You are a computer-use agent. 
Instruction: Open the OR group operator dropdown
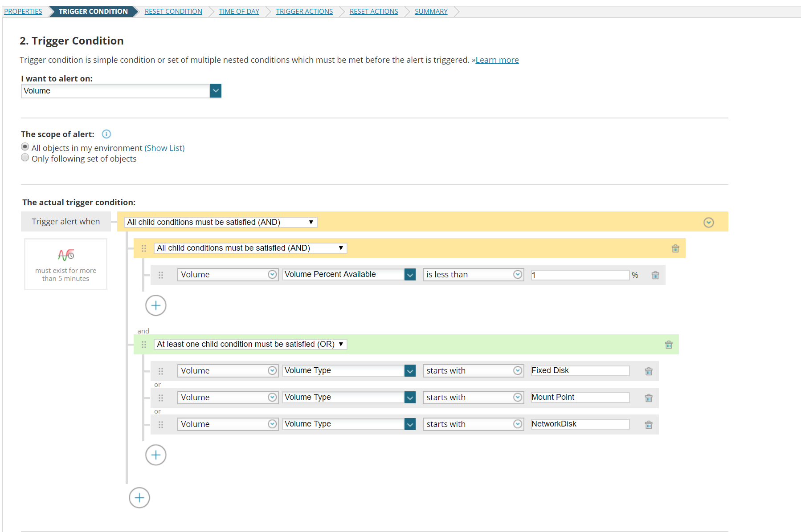[250, 344]
